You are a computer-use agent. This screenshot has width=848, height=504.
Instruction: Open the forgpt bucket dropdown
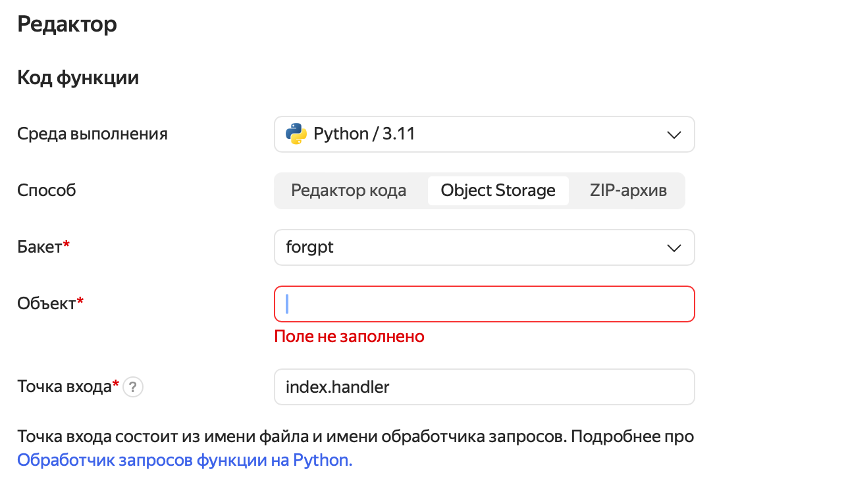pos(484,247)
